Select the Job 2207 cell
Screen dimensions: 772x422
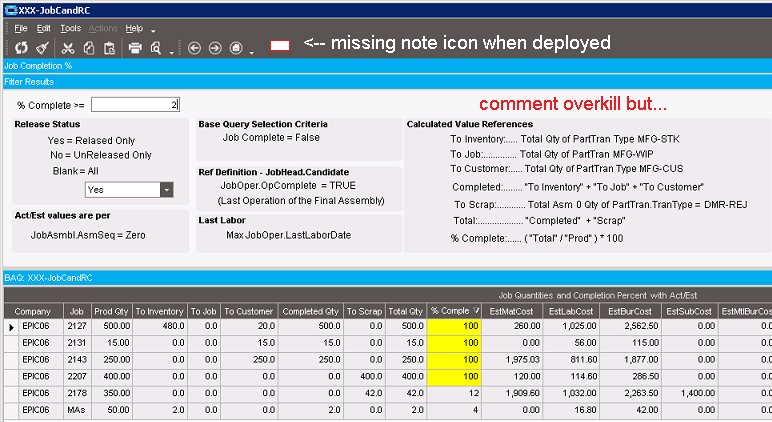(77, 377)
